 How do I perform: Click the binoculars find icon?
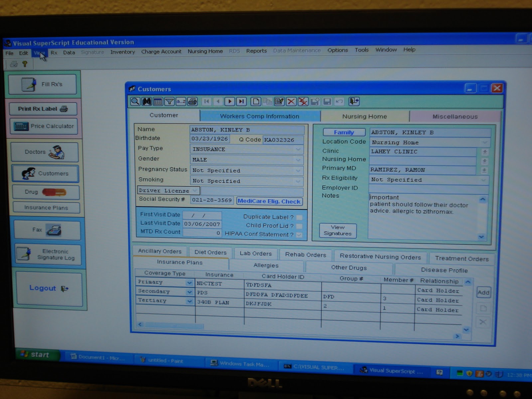[147, 101]
